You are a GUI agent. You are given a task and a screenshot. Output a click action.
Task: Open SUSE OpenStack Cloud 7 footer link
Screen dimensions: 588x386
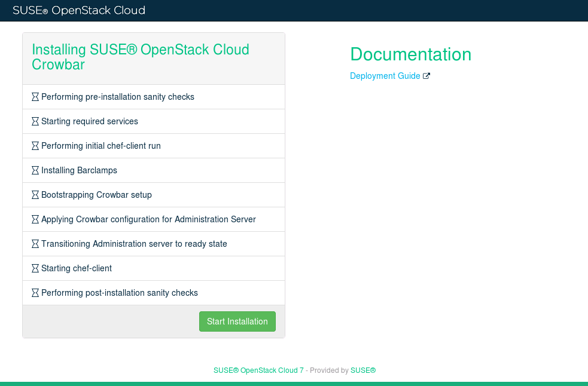pyautogui.click(x=258, y=370)
